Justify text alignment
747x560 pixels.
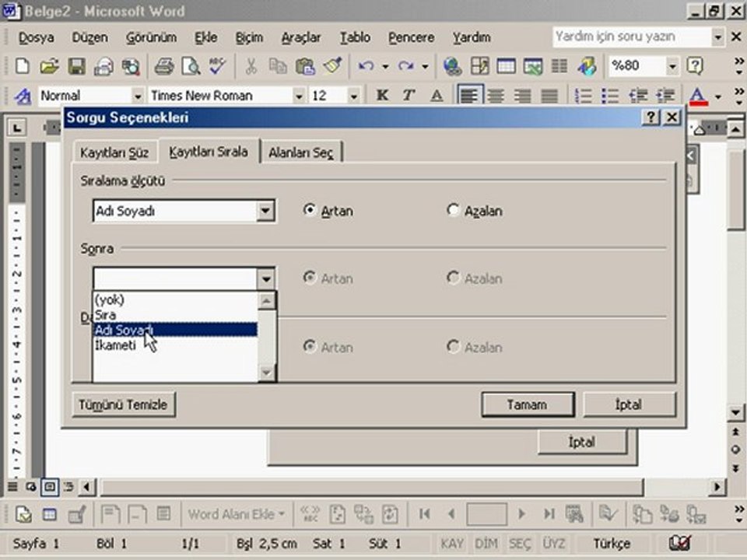tap(549, 96)
